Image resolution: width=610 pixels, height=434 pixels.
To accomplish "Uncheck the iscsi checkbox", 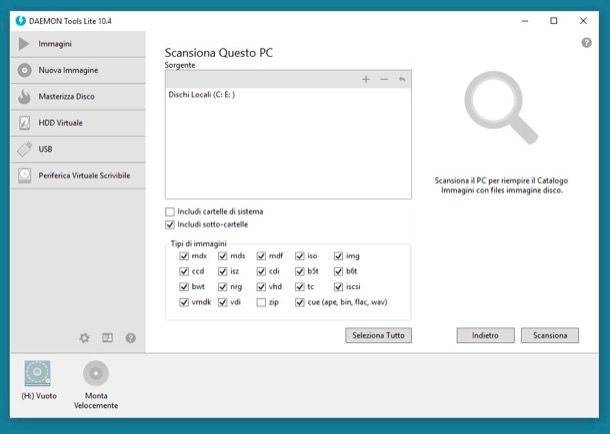I will [338, 287].
